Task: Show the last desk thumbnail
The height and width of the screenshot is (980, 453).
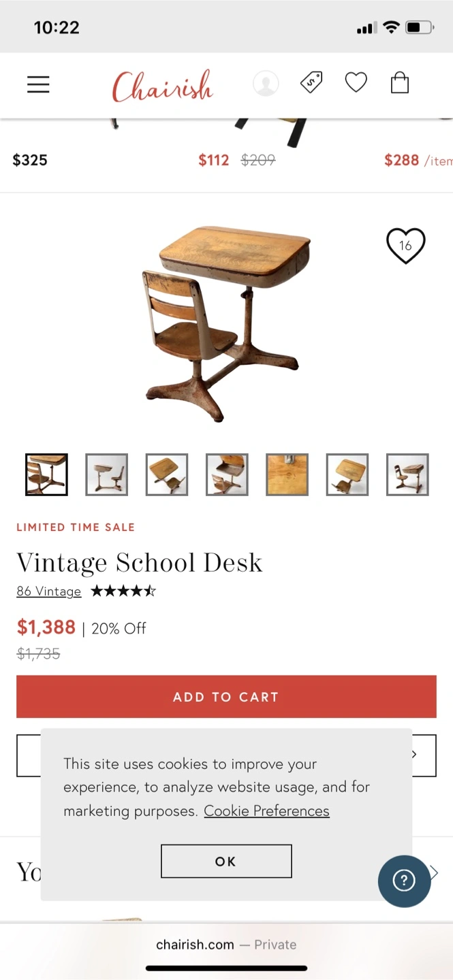Action: point(407,474)
